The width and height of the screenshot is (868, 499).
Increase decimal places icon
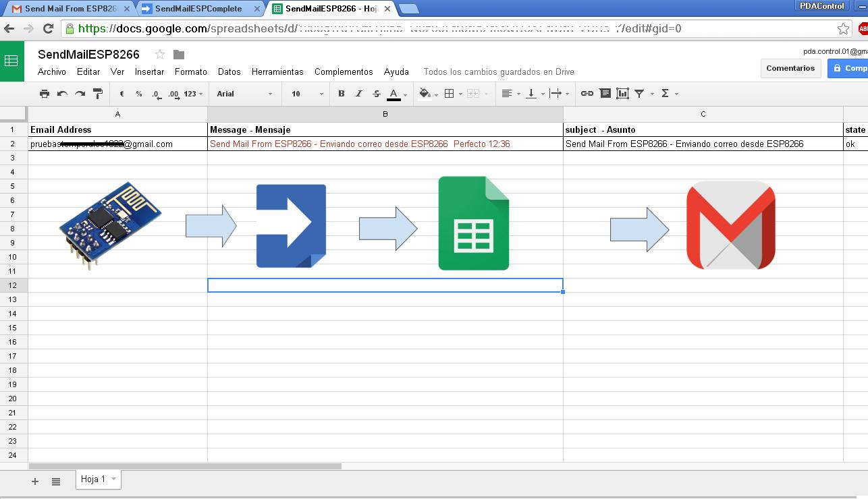tap(173, 94)
